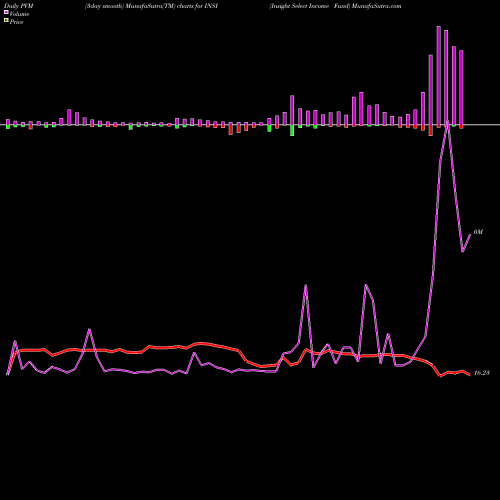500x500 pixels.
Task: Click the '(3day smooth) MunafaSutra(TM) charts for INSI' heading
Action: coord(151,6)
